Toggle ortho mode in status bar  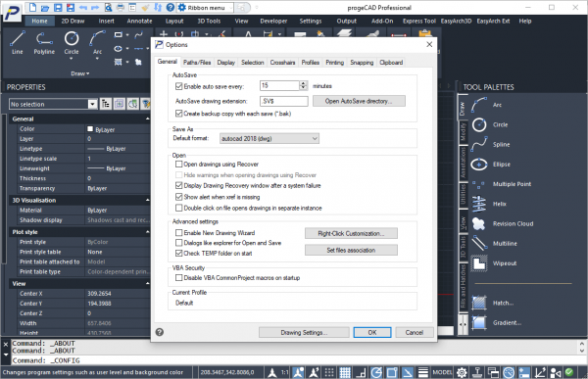(361, 372)
